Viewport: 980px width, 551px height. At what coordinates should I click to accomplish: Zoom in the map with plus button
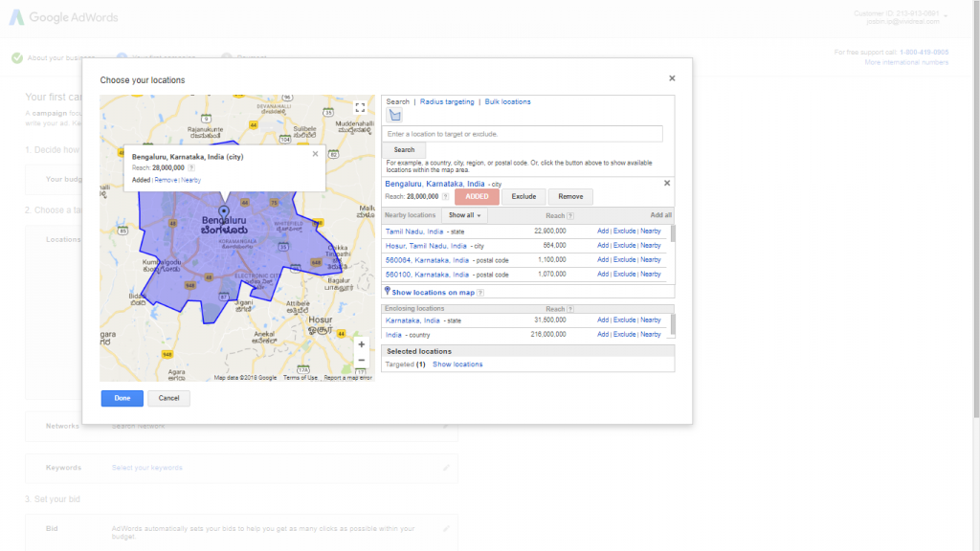coord(361,344)
